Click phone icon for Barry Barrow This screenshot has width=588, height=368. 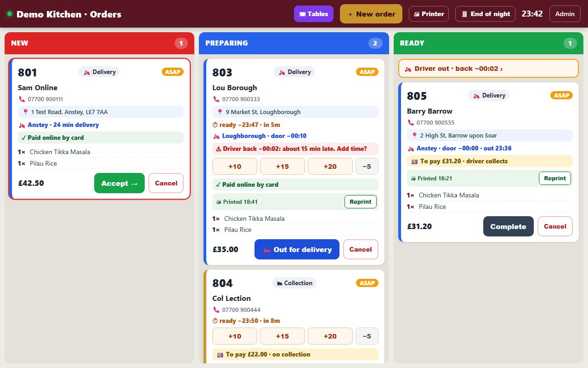point(411,122)
